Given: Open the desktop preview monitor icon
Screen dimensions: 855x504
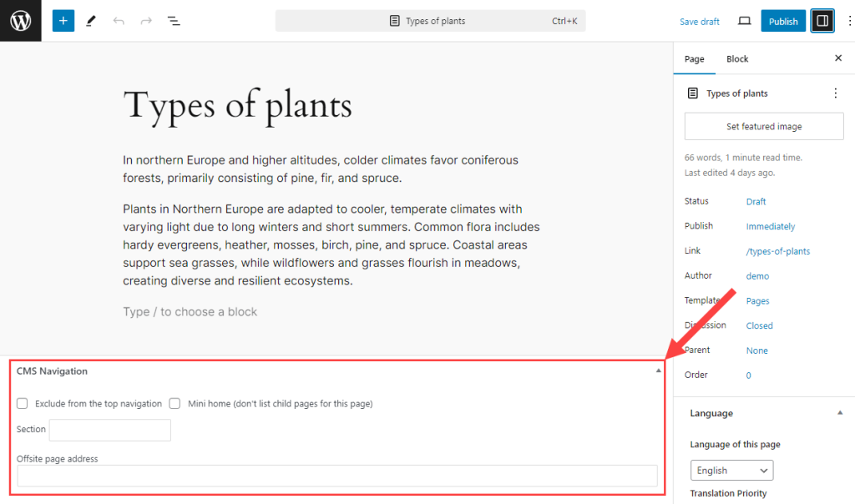Looking at the screenshot, I should 744,20.
